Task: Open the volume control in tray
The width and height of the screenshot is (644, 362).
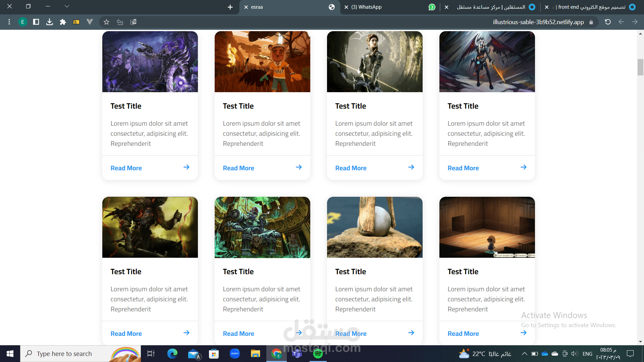Action: [x=575, y=354]
